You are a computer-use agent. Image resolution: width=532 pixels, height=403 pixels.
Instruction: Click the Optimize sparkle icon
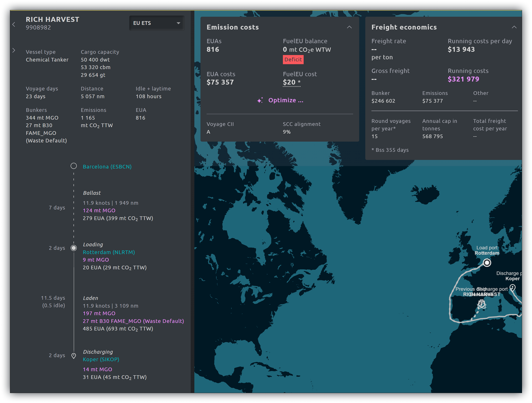260,100
